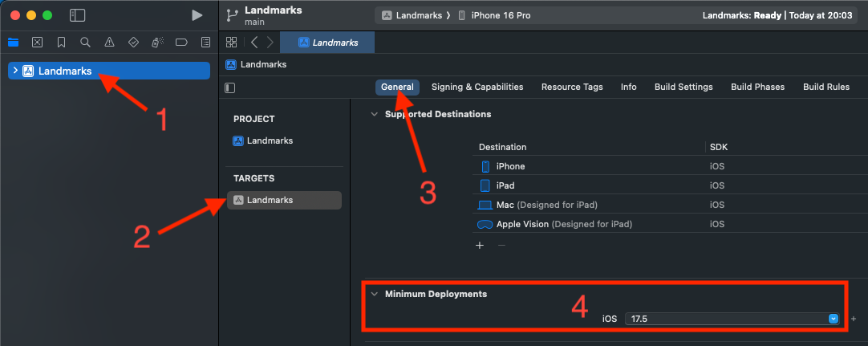Viewport: 868px width, 346px height.
Task: Go back with the left chevron
Action: pyautogui.click(x=254, y=42)
